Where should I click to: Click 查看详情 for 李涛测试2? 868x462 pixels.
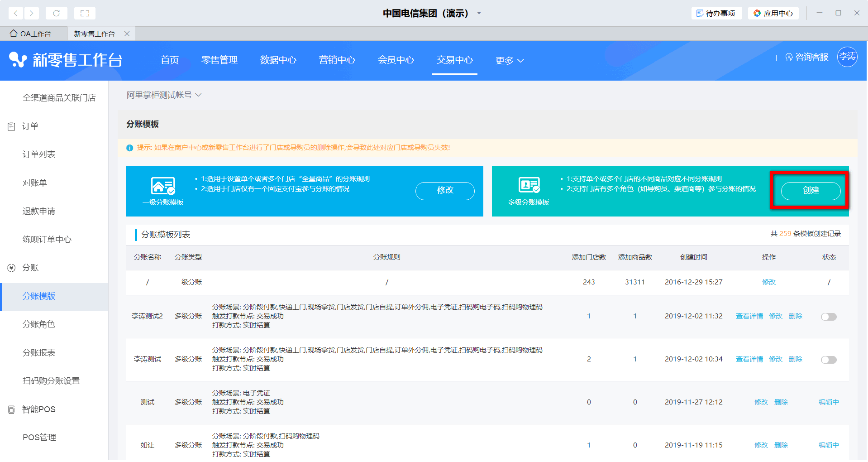coord(749,316)
